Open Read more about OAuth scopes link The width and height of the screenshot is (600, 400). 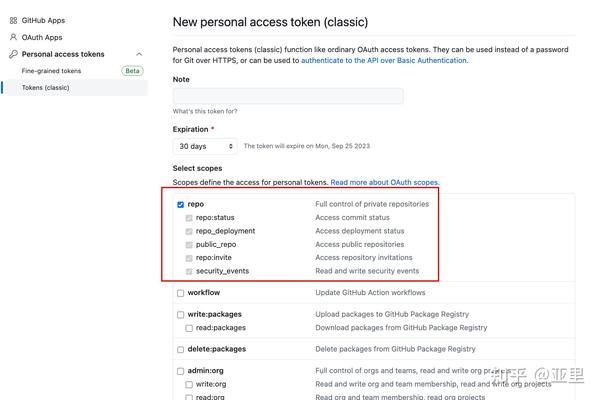(x=385, y=183)
